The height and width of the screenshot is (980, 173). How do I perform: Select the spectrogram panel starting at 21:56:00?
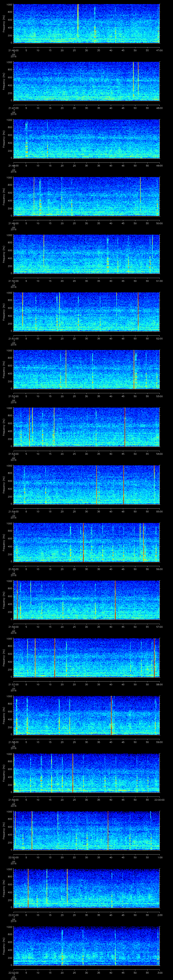[87, 600]
